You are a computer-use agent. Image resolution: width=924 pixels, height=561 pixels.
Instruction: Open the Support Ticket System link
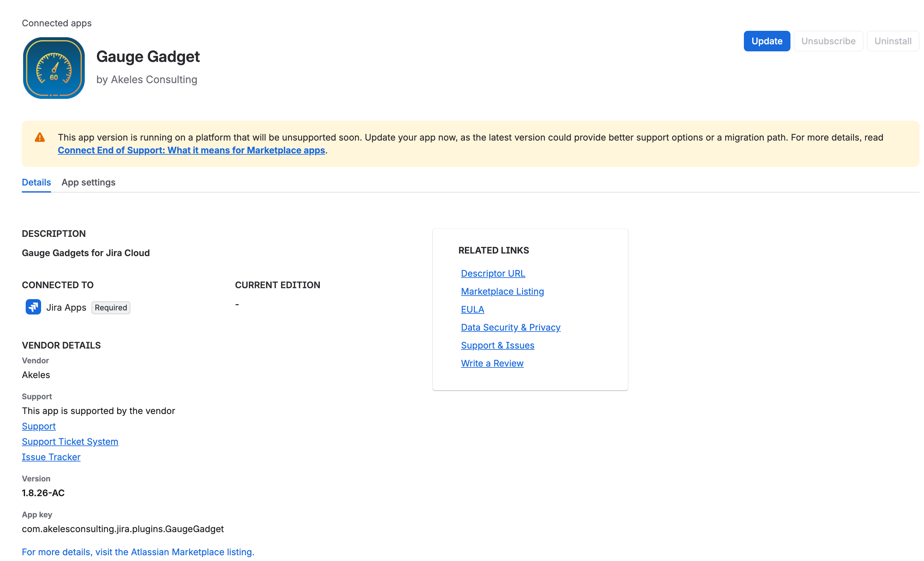click(70, 442)
